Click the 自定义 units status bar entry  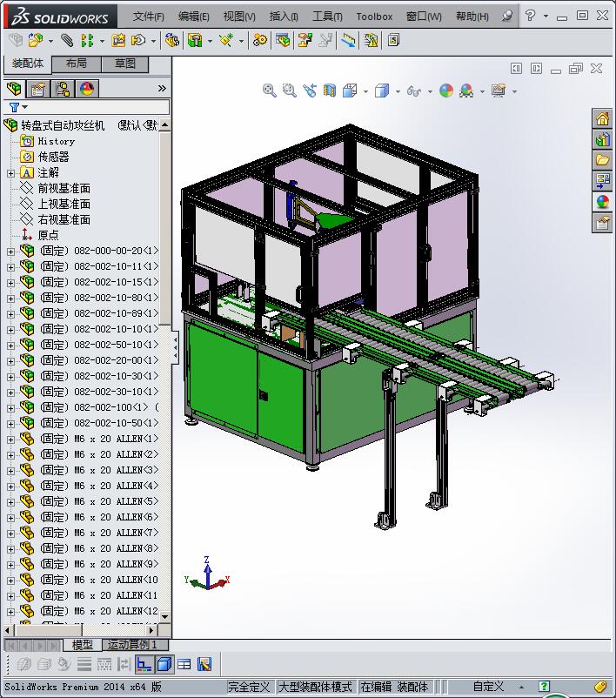click(x=488, y=687)
